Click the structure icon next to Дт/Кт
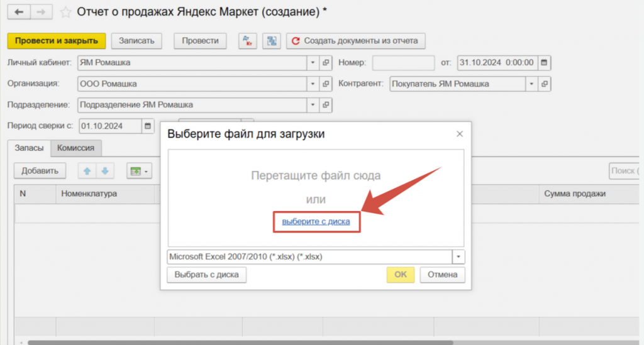 click(271, 41)
